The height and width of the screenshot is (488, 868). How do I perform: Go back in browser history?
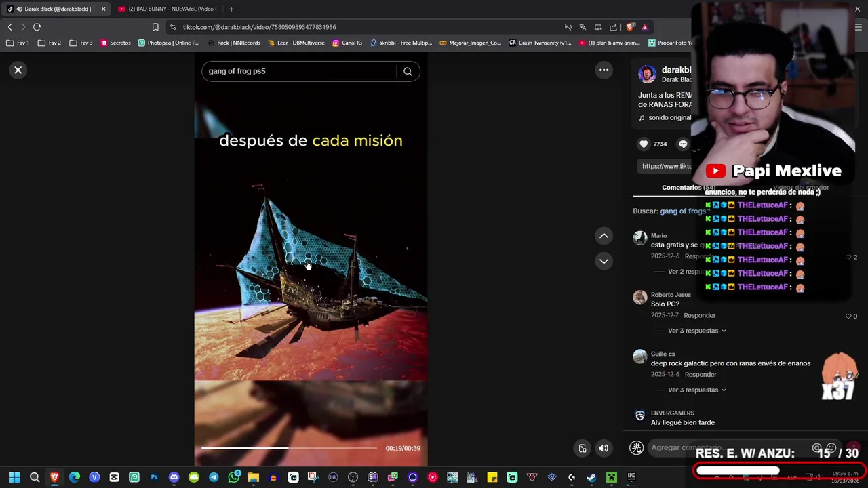coord(9,27)
